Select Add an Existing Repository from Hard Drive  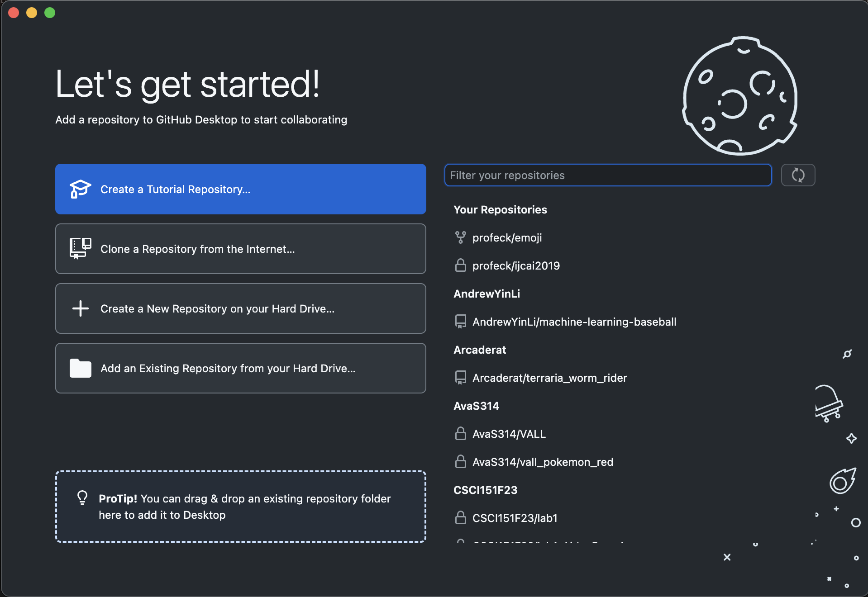click(240, 368)
